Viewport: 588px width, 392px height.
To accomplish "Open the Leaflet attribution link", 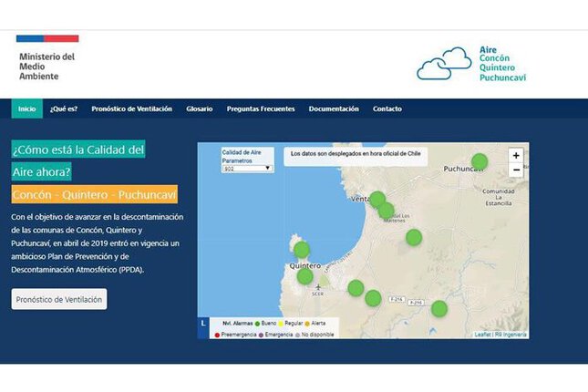I will tap(483, 335).
